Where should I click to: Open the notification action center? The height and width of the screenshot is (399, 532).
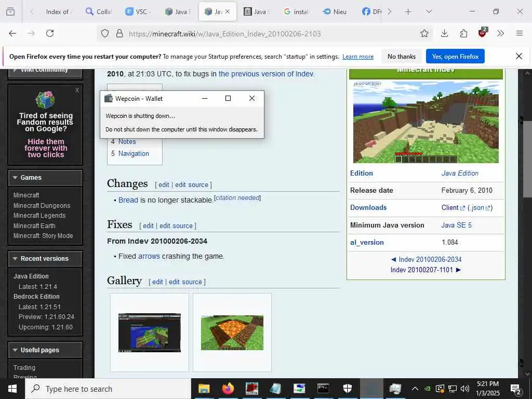[516, 389]
